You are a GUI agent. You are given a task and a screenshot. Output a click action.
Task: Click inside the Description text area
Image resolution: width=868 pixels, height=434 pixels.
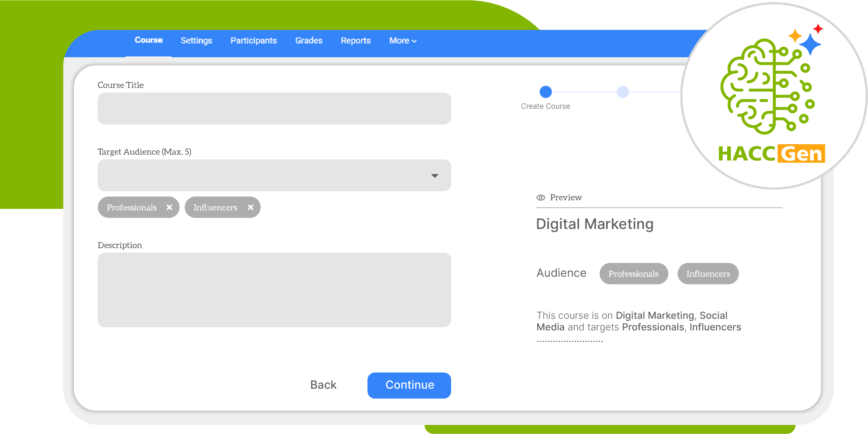coord(274,290)
